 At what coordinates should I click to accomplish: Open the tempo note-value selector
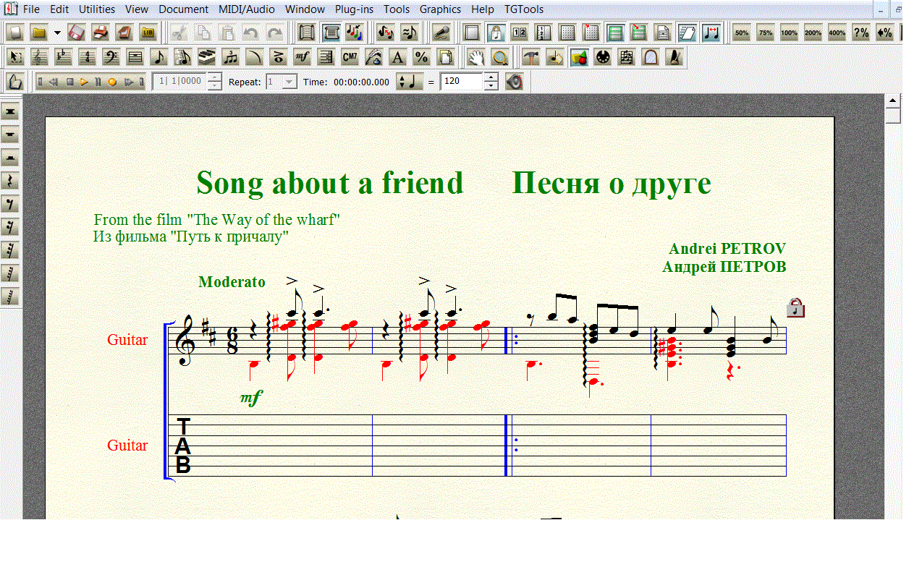click(410, 82)
